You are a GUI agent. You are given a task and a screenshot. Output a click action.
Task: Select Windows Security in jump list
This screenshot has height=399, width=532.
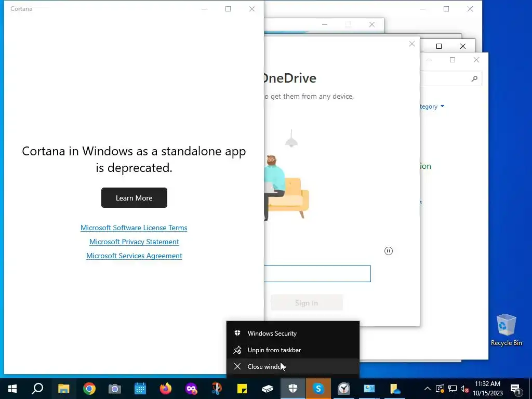pos(293,333)
